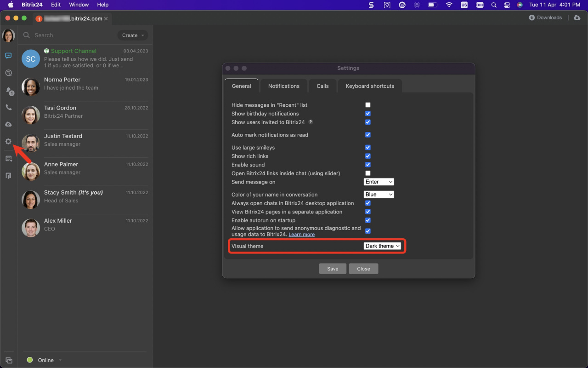Open the Bitrix24 Drive cloud sidebar icon
This screenshot has width=588, height=368.
pyautogui.click(x=8, y=124)
